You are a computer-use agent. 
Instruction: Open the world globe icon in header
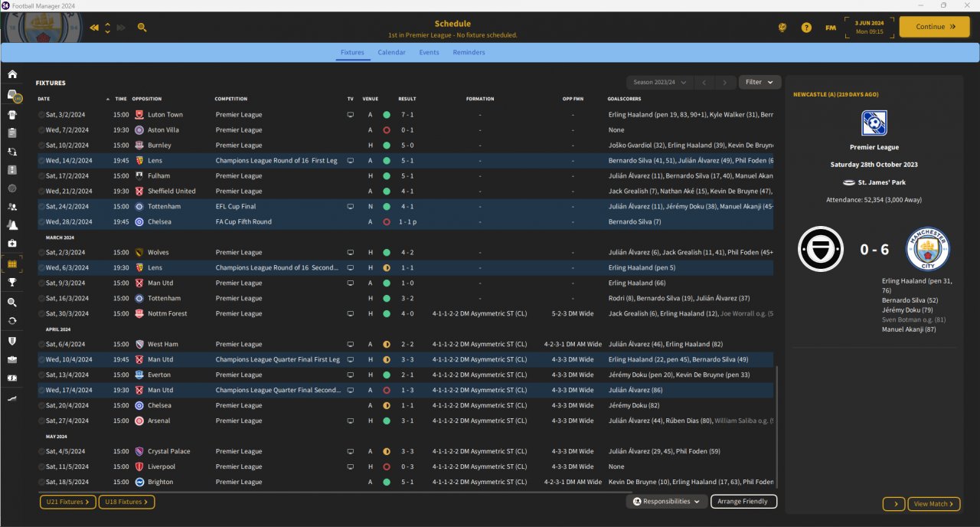[x=782, y=28]
